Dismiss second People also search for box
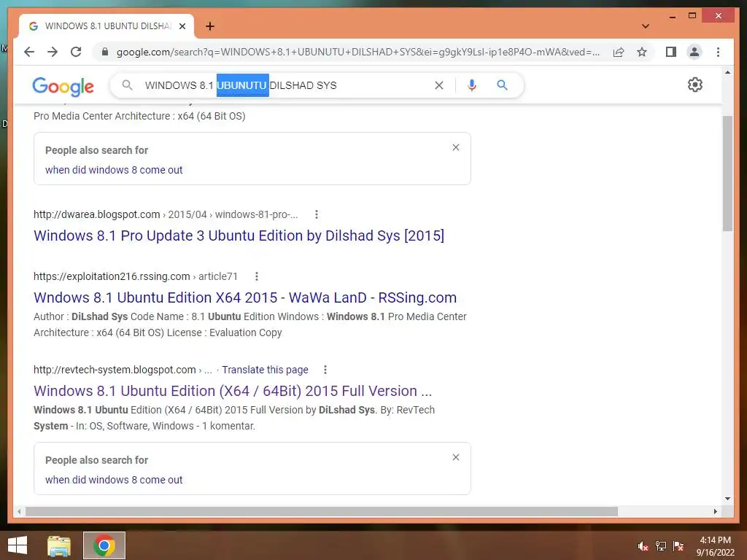The image size is (747, 560). point(455,457)
